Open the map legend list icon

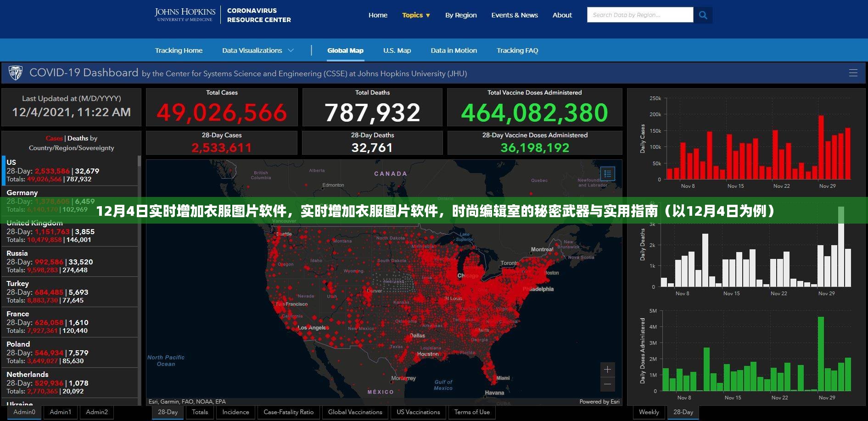click(607, 174)
